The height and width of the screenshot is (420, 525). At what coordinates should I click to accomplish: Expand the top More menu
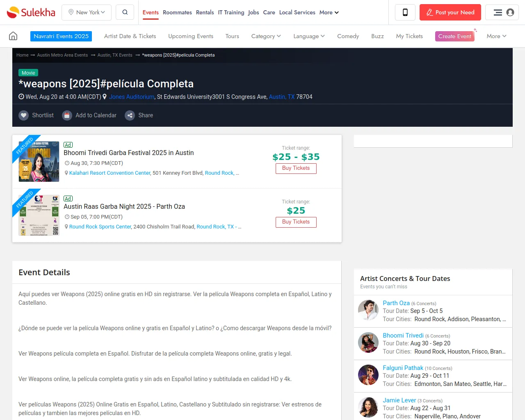pos(330,12)
